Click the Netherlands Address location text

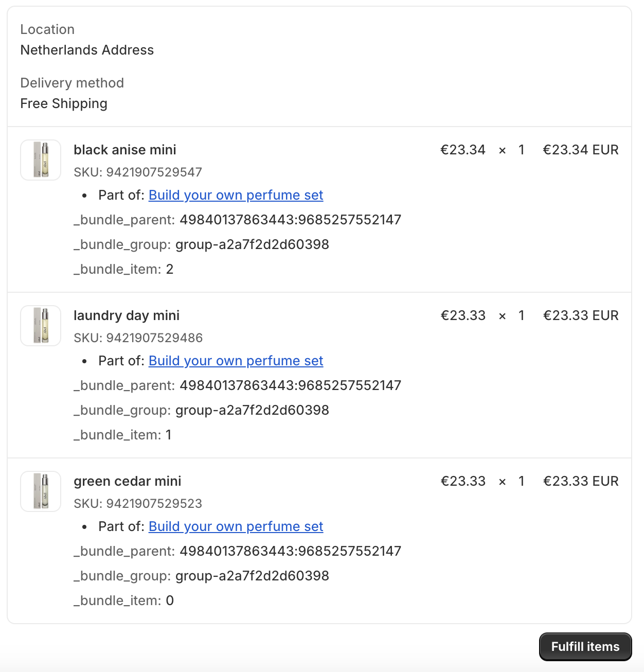click(87, 50)
